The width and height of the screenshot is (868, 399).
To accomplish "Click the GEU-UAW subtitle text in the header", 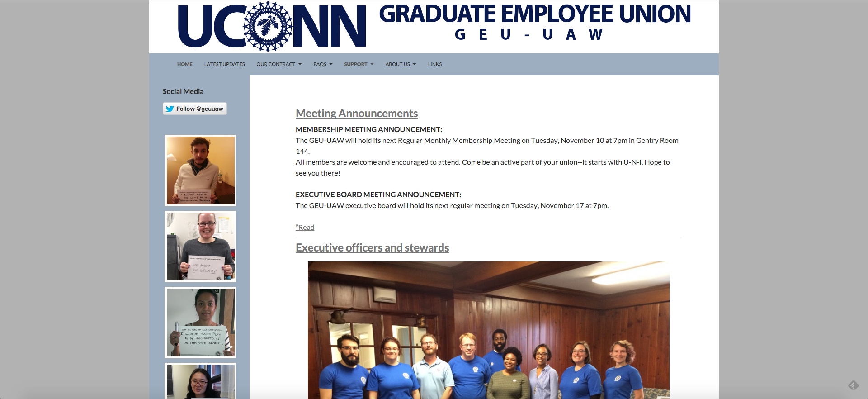I will pos(528,34).
